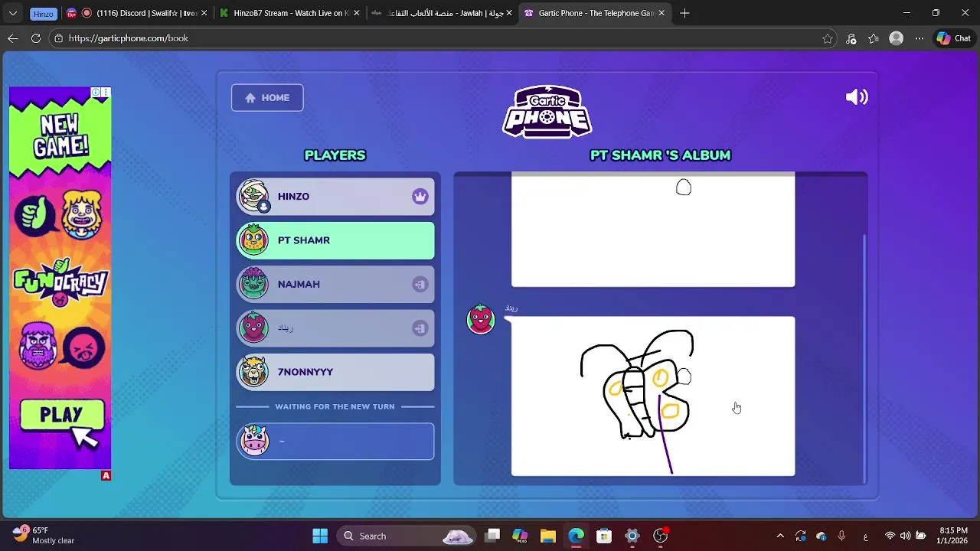Image resolution: width=980 pixels, height=551 pixels.
Task: Click the 7NONNYYY player row
Action: (x=335, y=372)
